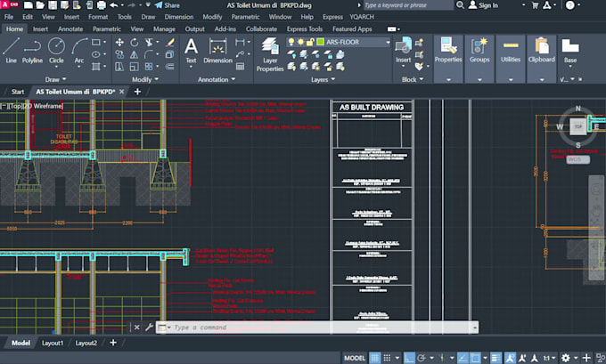Open the Format menu
The height and width of the screenshot is (364, 606).
pyautogui.click(x=98, y=17)
